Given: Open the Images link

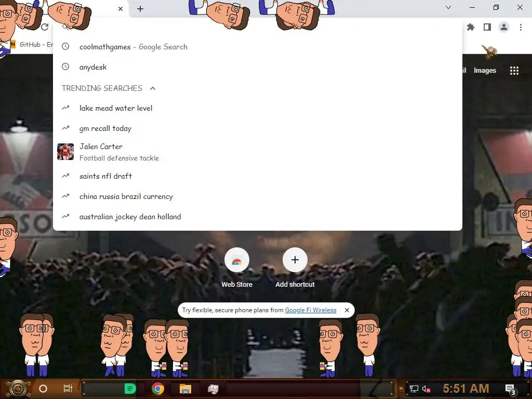Looking at the screenshot, I should (x=485, y=71).
